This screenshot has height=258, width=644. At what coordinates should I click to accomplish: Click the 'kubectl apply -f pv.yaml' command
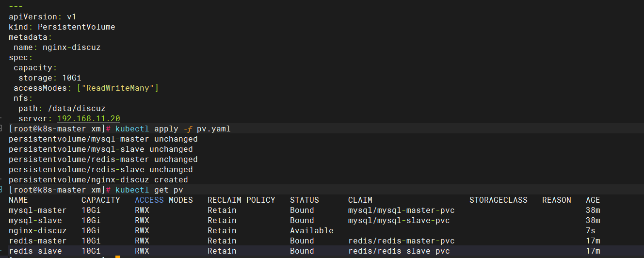[x=173, y=129]
